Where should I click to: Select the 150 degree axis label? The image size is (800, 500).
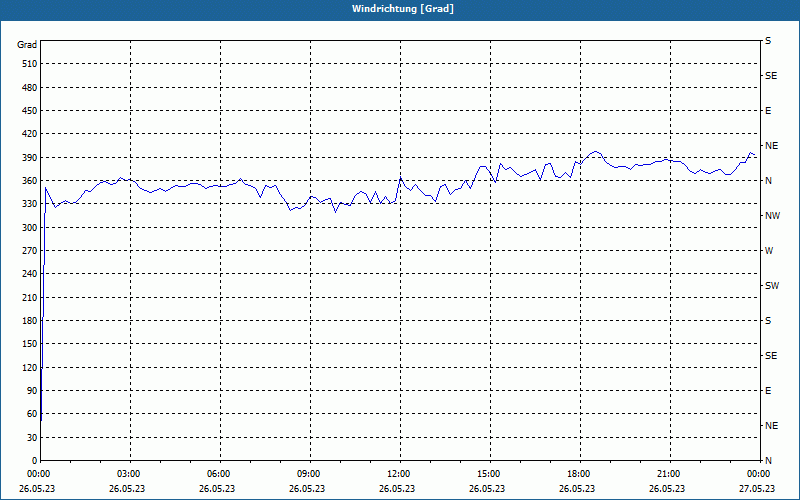[x=30, y=344]
